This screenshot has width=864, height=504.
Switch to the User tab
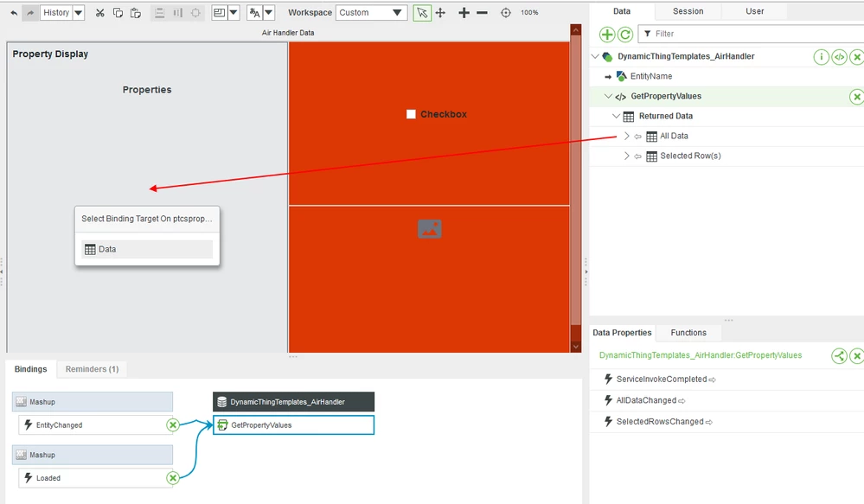point(754,11)
